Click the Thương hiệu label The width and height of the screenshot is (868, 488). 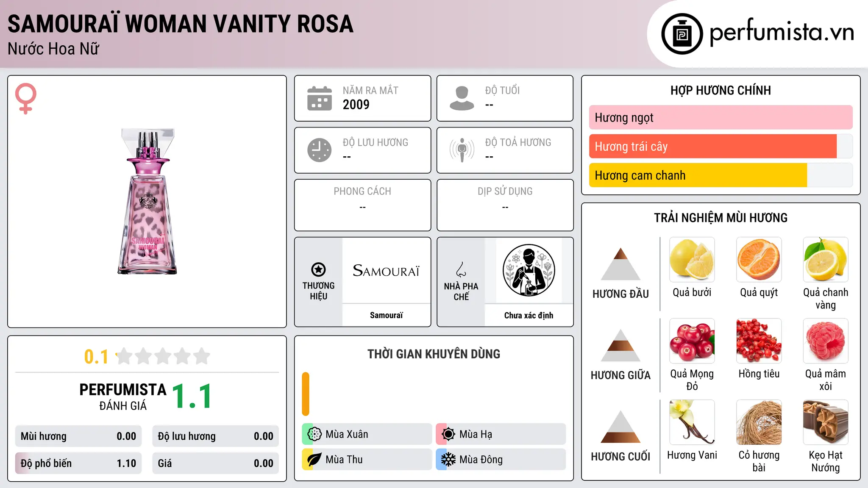[x=318, y=291]
